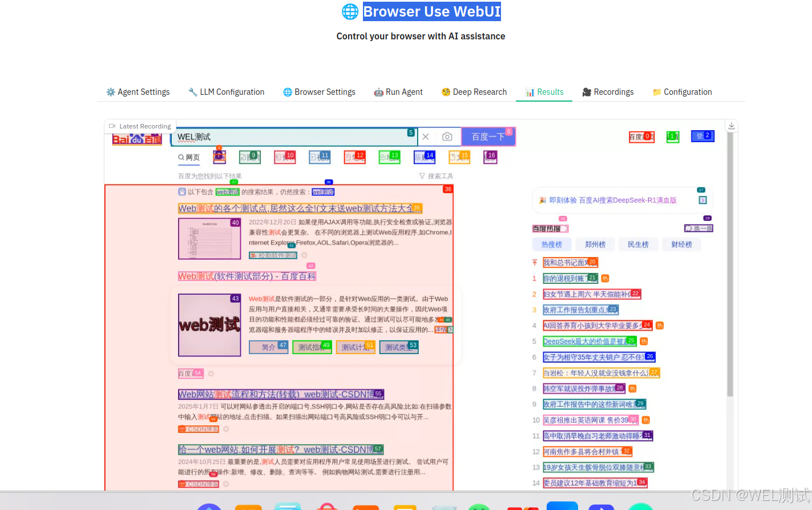
Task: Select the 地图 search category
Action: [389, 157]
